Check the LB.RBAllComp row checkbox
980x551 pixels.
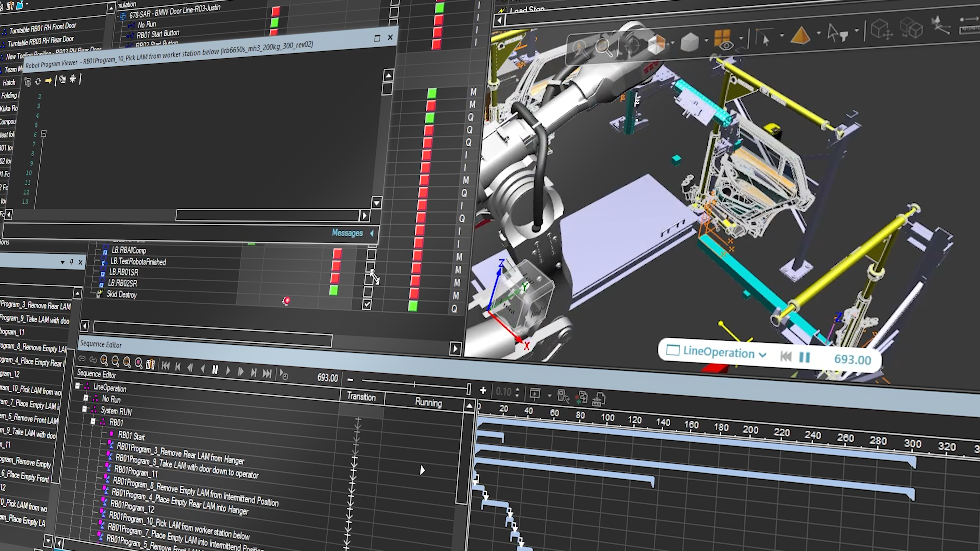click(x=371, y=254)
